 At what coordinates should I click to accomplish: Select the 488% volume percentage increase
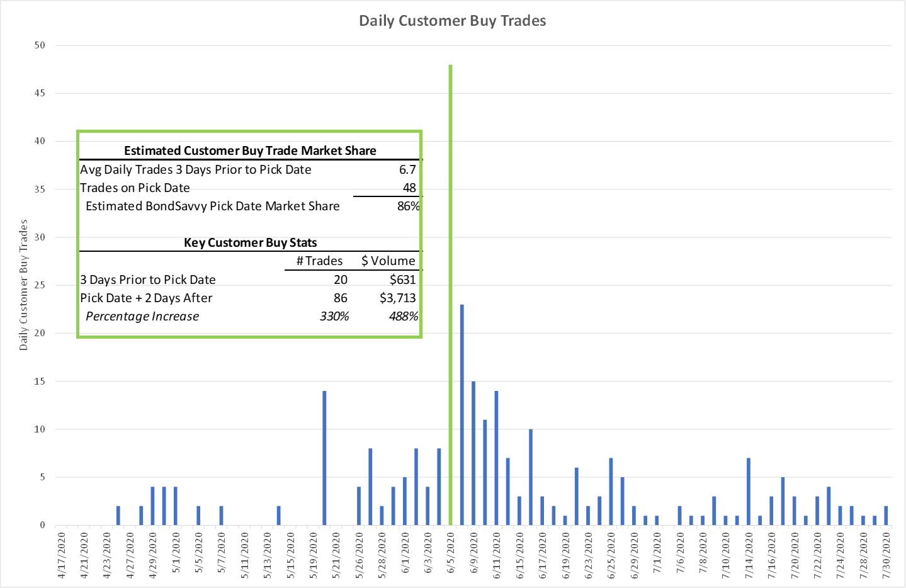[x=403, y=316]
